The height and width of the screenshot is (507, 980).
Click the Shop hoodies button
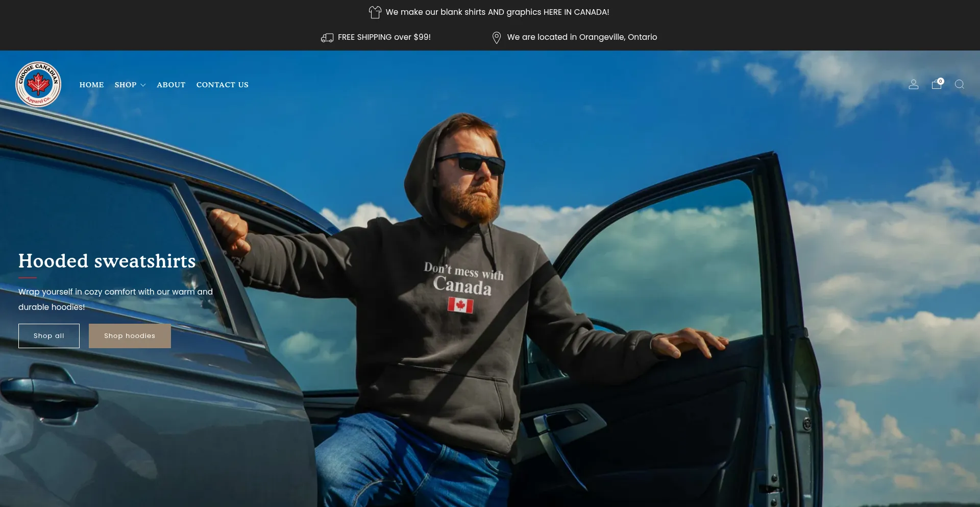point(130,336)
